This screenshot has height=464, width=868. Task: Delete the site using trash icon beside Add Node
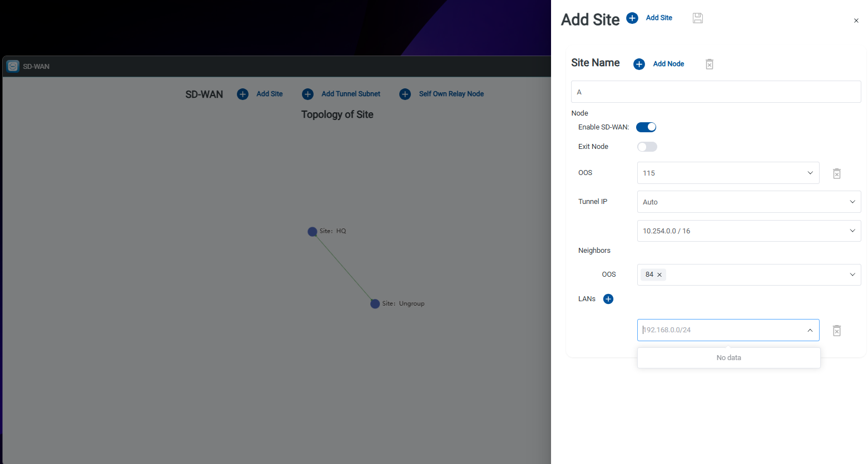point(710,64)
